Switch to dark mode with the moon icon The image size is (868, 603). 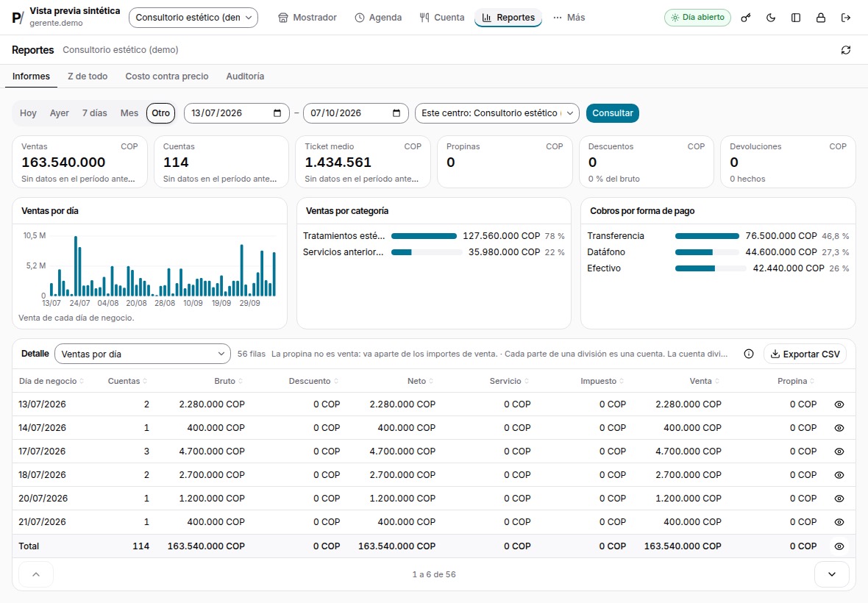click(771, 18)
